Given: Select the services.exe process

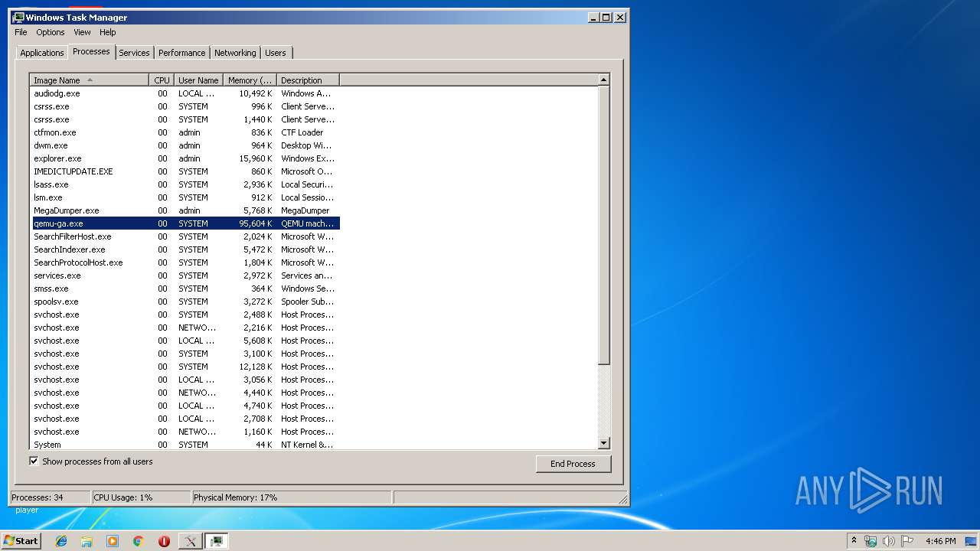Looking at the screenshot, I should (185, 275).
